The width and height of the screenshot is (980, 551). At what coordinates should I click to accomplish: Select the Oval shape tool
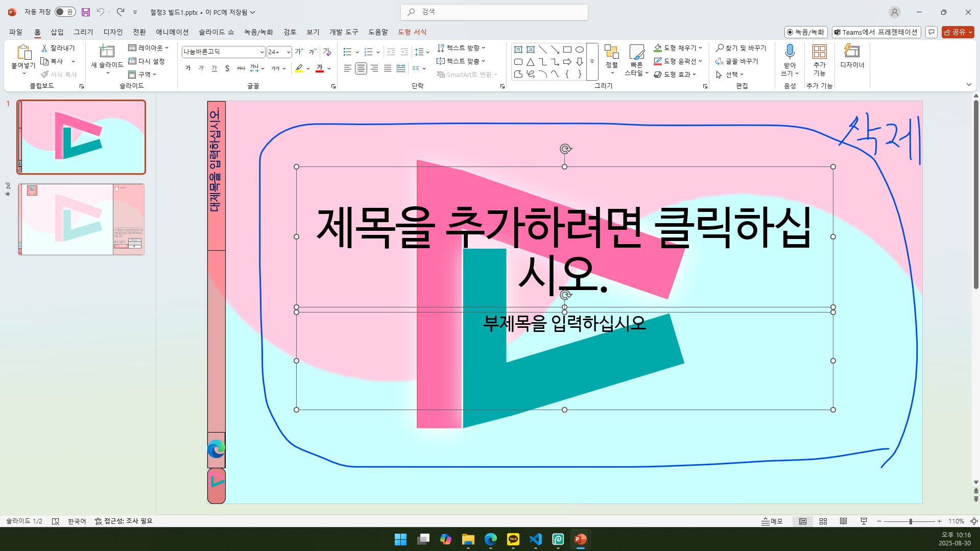[x=580, y=50]
